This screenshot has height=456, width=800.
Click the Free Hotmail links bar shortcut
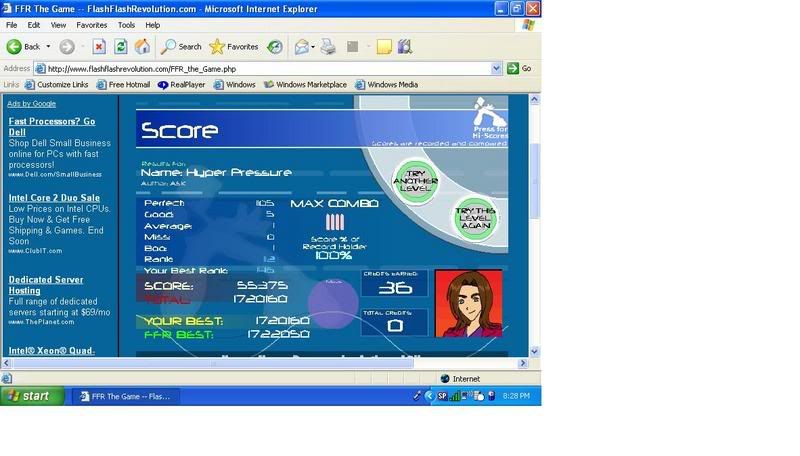tap(123, 85)
